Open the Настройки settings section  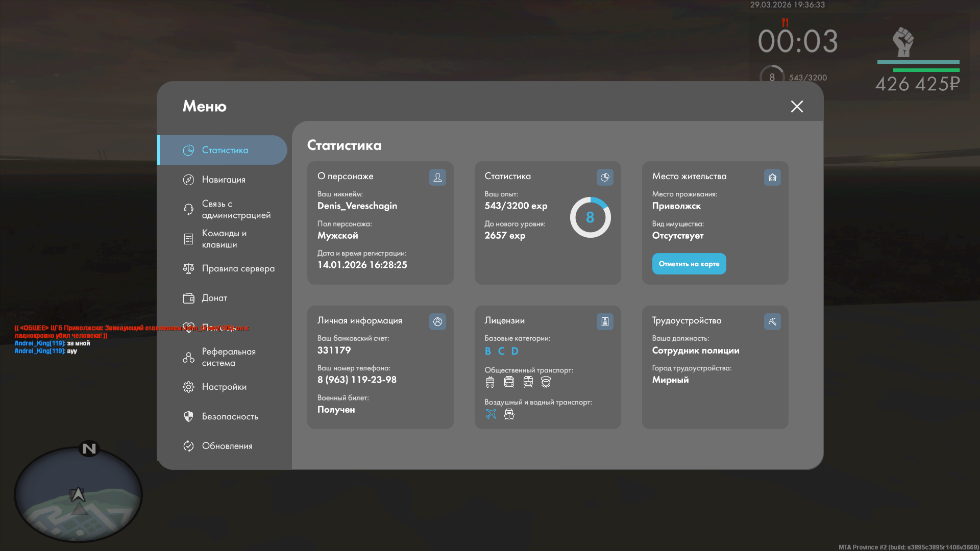224,387
